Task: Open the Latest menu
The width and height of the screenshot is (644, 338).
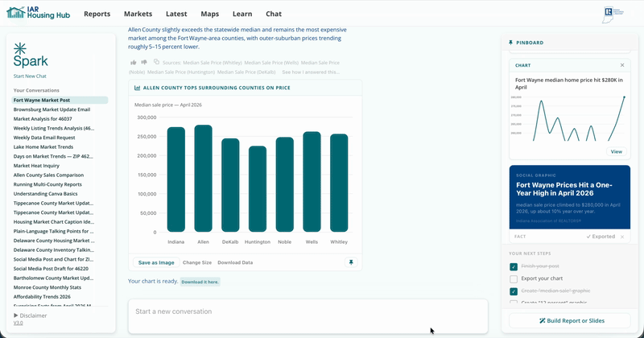Action: [x=176, y=14]
